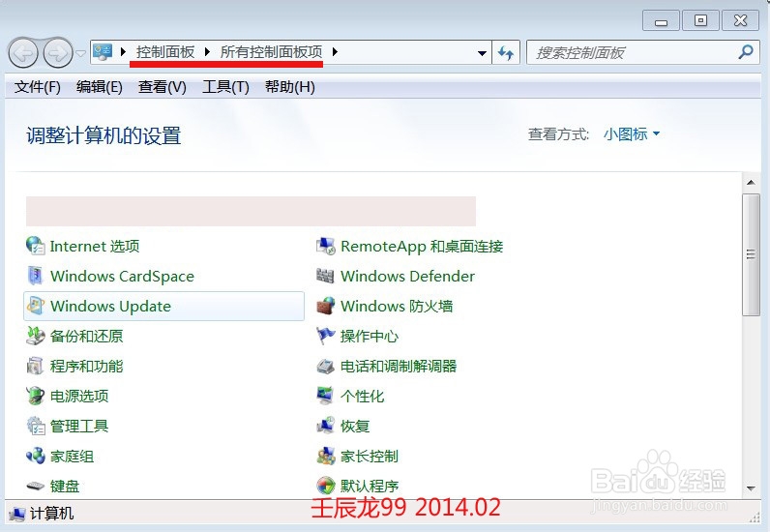Minimize the control panel window
The width and height of the screenshot is (770, 532).
pyautogui.click(x=661, y=20)
